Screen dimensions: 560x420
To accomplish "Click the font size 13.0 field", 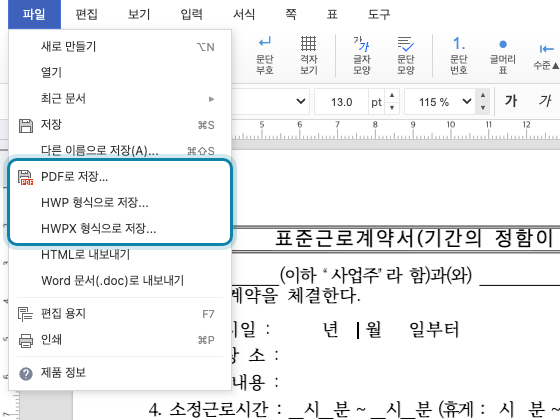I will 341,102.
